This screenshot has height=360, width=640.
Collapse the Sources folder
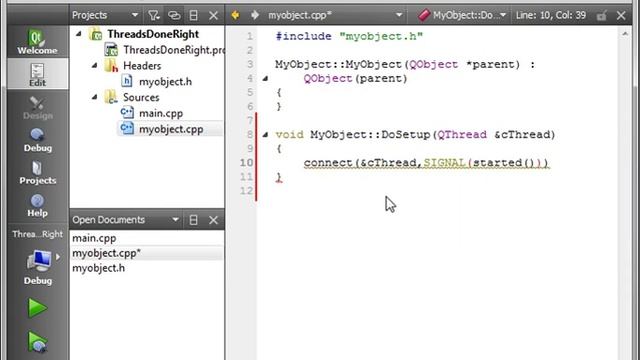tap(95, 97)
